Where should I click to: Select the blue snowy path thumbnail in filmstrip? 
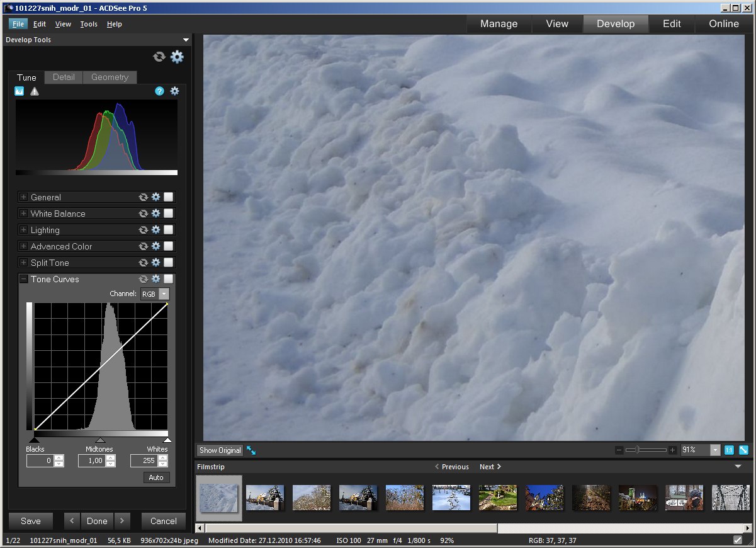click(x=451, y=497)
